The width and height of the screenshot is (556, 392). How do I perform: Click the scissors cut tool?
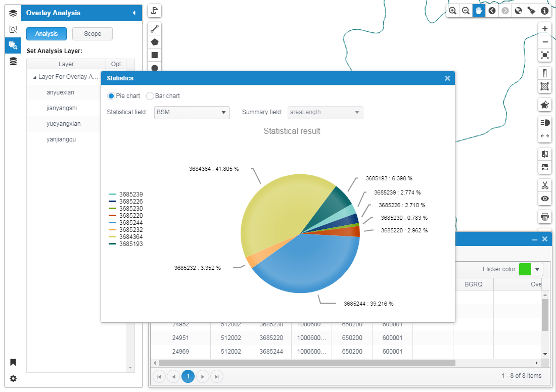coord(545,185)
